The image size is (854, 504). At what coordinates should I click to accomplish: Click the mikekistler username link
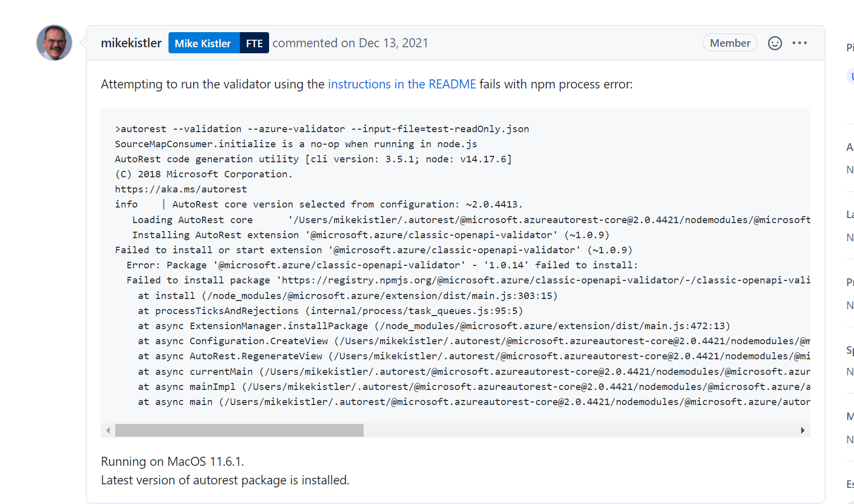pyautogui.click(x=131, y=43)
